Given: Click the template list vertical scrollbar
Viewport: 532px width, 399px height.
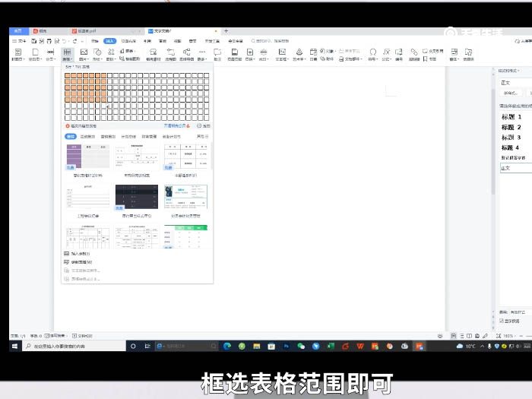Looking at the screenshot, I should [x=211, y=156].
